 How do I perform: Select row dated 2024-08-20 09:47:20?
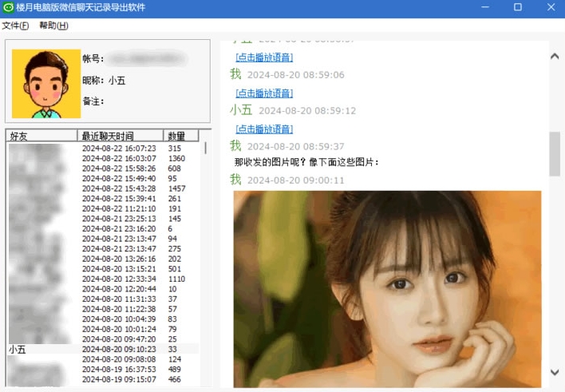(x=103, y=339)
